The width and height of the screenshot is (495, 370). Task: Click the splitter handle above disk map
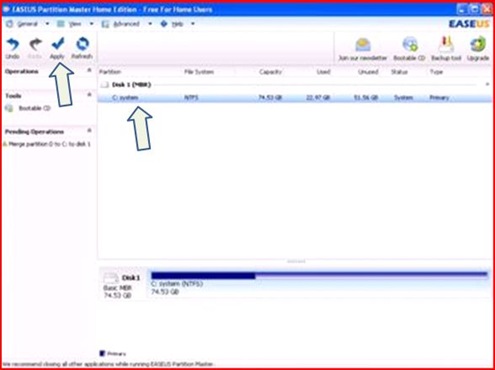[296, 262]
